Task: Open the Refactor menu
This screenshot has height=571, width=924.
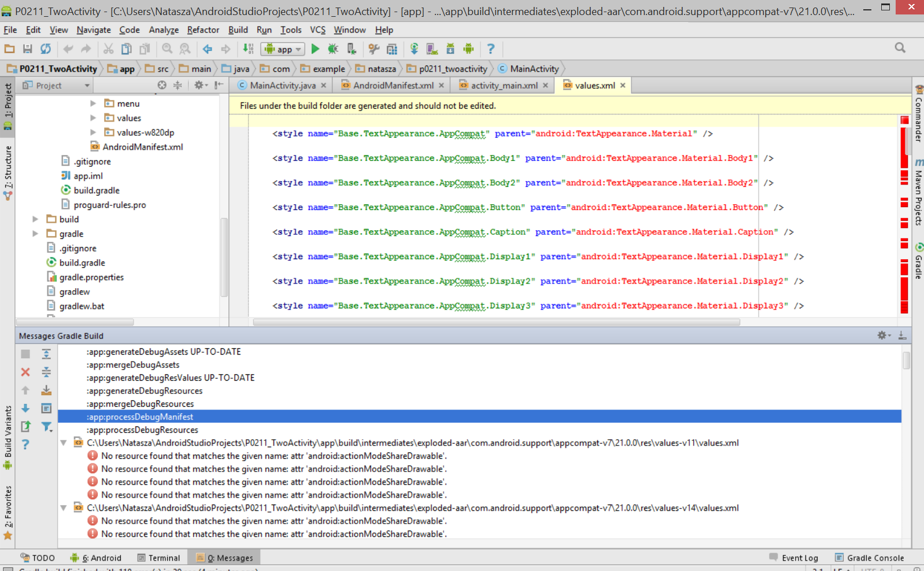Action: [203, 30]
